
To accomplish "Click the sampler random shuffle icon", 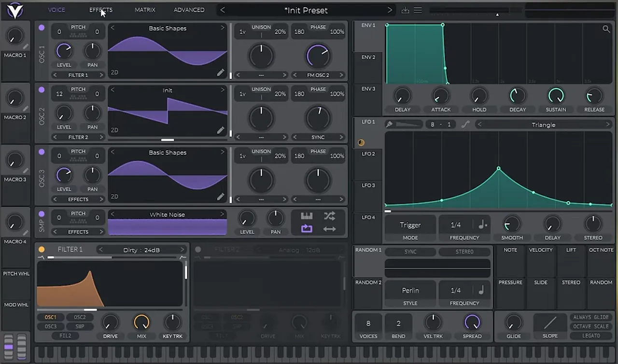I will (329, 216).
